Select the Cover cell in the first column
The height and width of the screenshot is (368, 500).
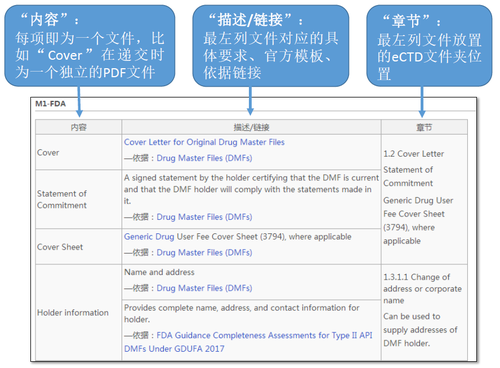(x=79, y=152)
